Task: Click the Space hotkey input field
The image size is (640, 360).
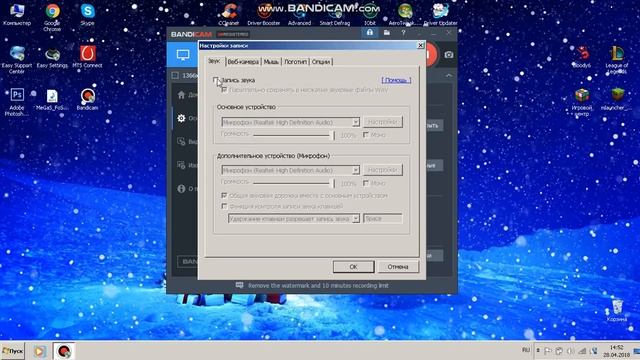Action: [x=382, y=219]
